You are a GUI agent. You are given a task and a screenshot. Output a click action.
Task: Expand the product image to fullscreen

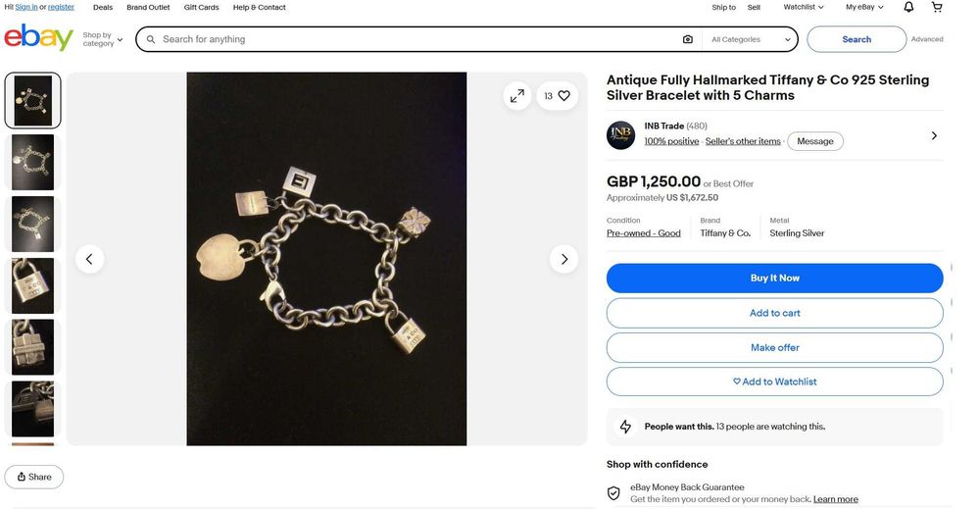(x=516, y=96)
